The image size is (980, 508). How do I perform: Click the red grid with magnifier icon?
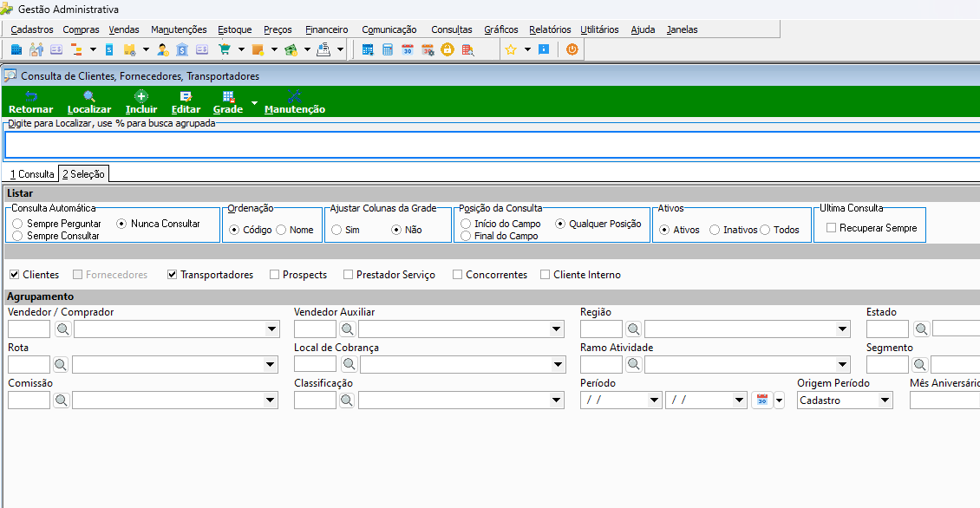point(467,49)
